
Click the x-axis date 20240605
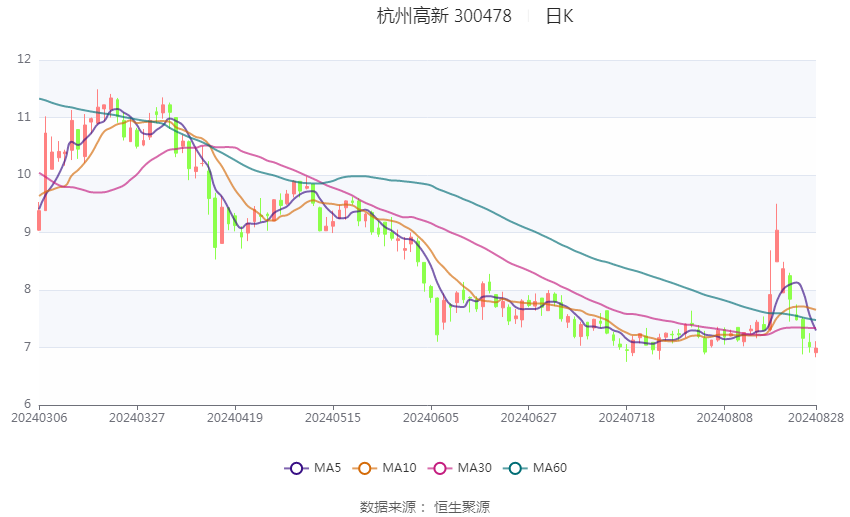431,418
